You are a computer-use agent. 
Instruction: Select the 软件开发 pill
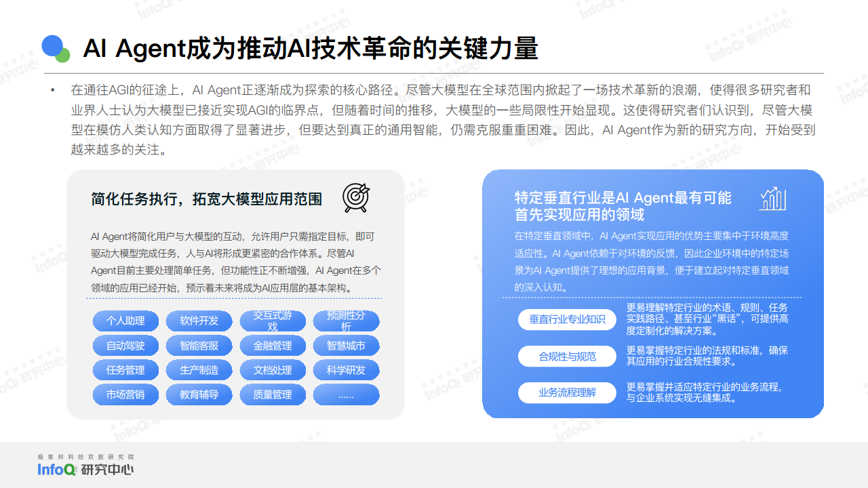tap(199, 321)
